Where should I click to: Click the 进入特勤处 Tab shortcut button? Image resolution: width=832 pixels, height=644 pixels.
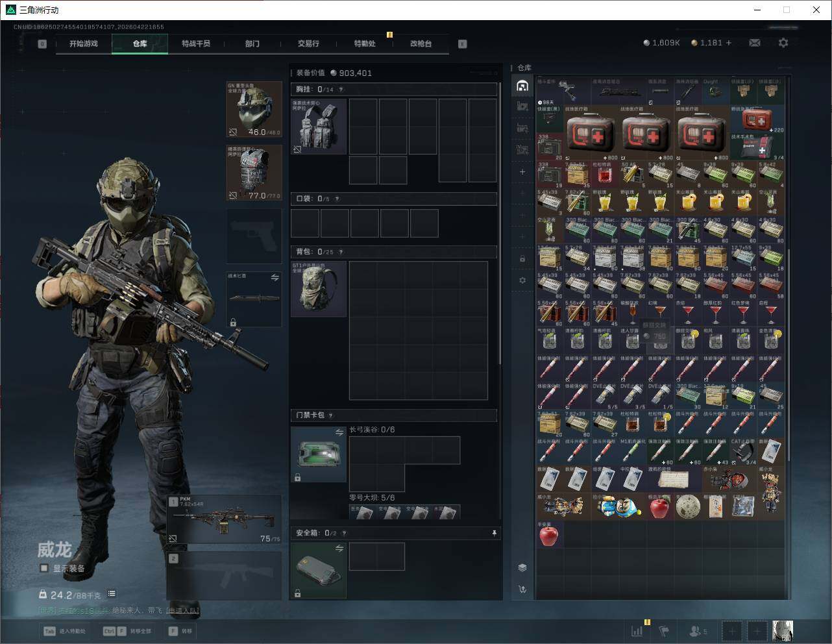coord(64,631)
